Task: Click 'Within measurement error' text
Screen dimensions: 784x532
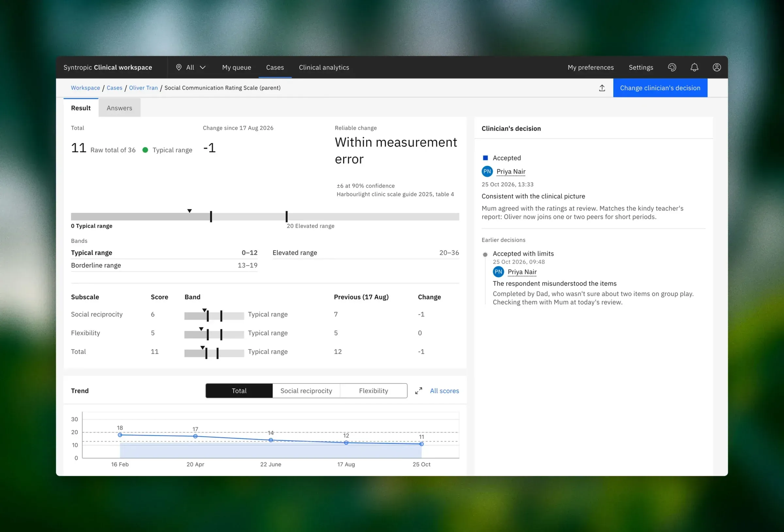Action: tap(396, 151)
